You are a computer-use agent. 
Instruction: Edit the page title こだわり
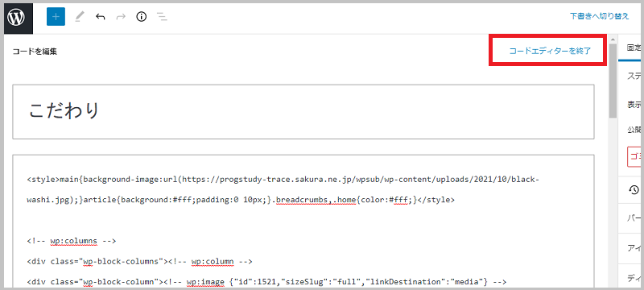(303, 112)
